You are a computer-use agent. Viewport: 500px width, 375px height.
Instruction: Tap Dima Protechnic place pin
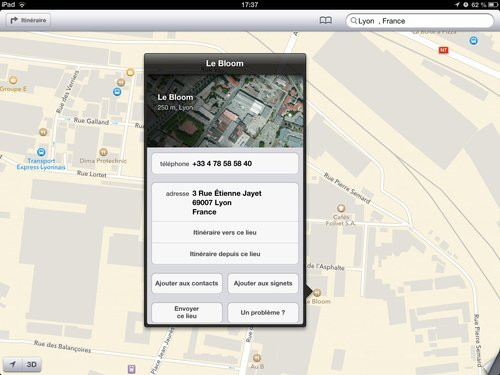103,152
